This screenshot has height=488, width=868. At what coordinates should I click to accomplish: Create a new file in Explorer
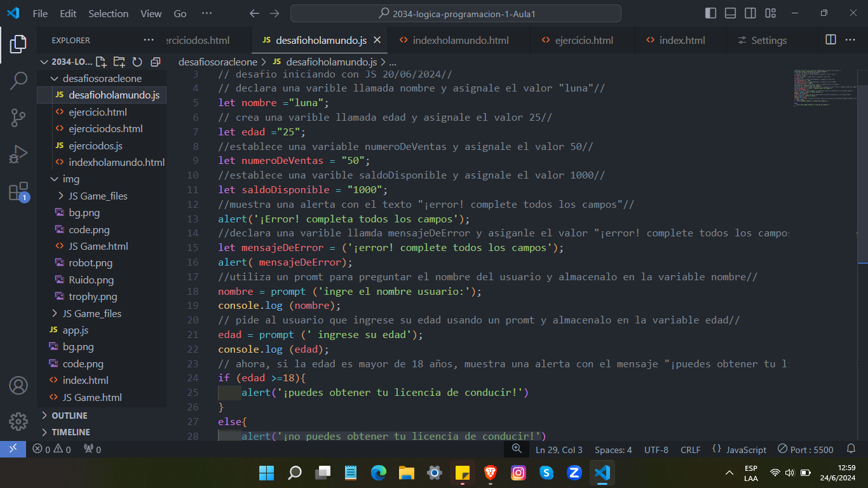101,62
